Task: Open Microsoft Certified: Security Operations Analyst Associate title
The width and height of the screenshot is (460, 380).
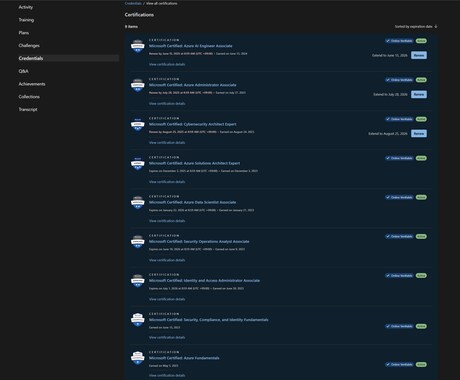Action: pyautogui.click(x=199, y=242)
